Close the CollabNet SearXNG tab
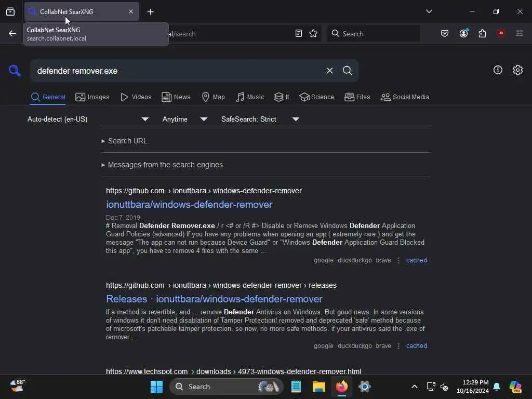The height and width of the screenshot is (399, 532). (131, 11)
